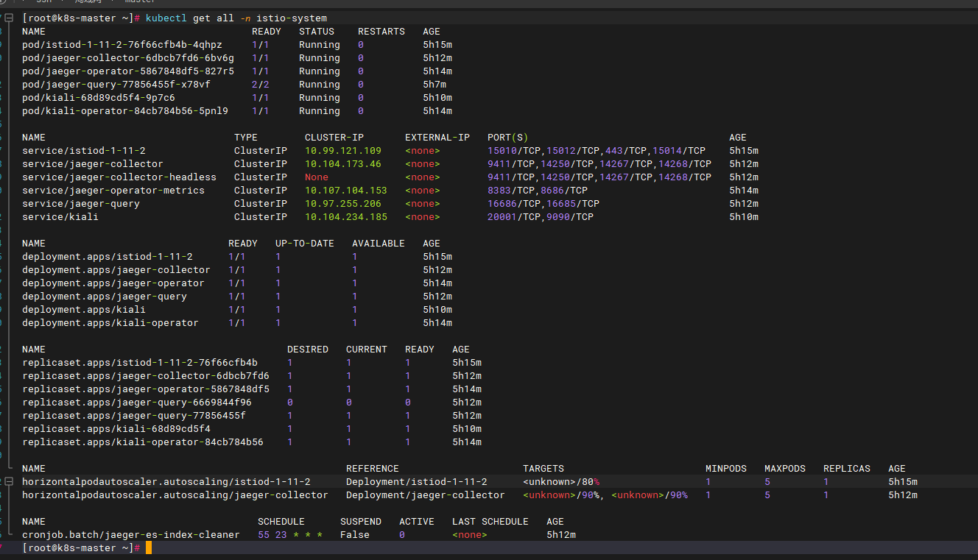Select pod/kiali-68d89cd5f4-9p7c6
This screenshot has width=978, height=560.
point(99,97)
